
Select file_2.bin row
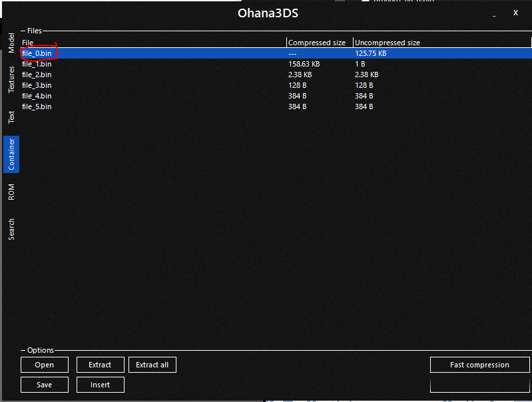[276, 75]
